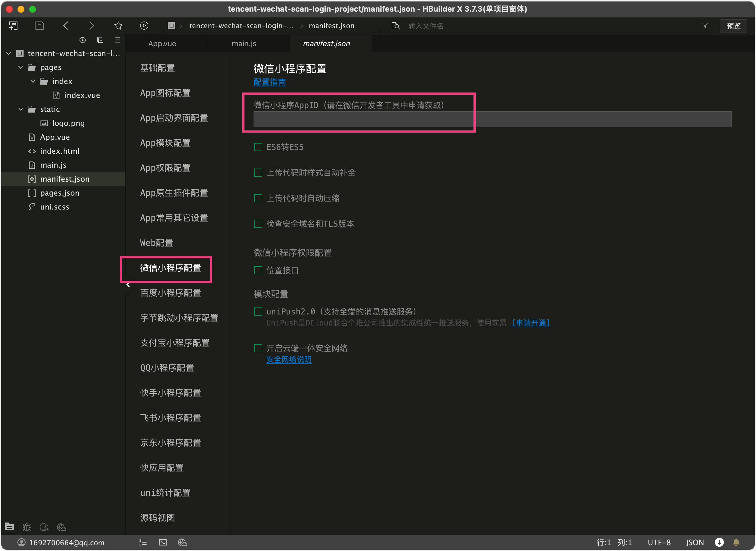The image size is (756, 551).
Task: Go forward with the right arrow icon
Action: point(92,26)
